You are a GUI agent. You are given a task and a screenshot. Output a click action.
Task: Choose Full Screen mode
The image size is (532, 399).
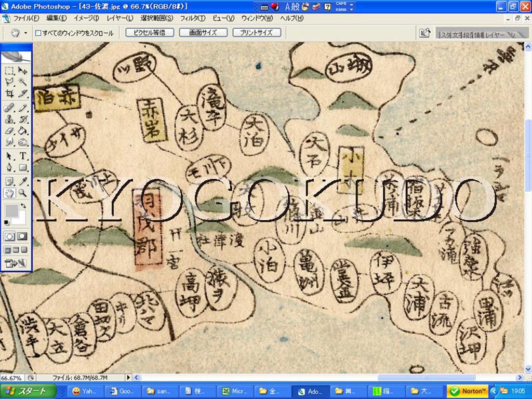pos(24,250)
